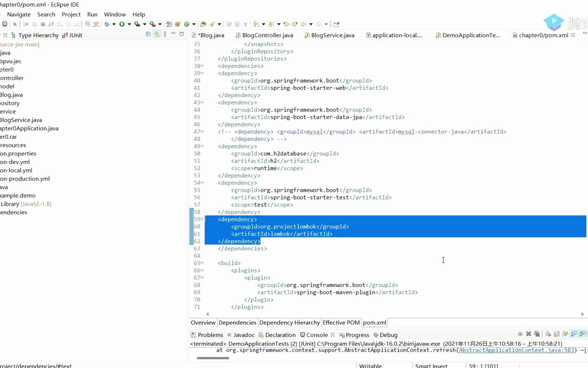
Task: Click the Console Terminate square icon
Action: [520, 334]
